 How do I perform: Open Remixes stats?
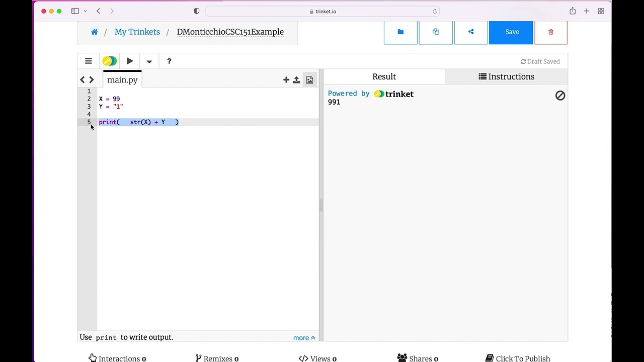(x=217, y=358)
